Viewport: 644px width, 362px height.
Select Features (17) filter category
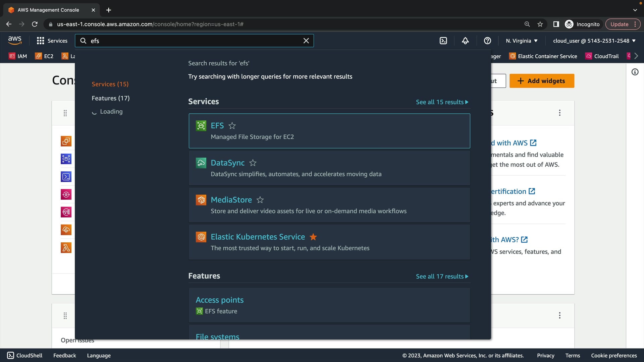110,98
